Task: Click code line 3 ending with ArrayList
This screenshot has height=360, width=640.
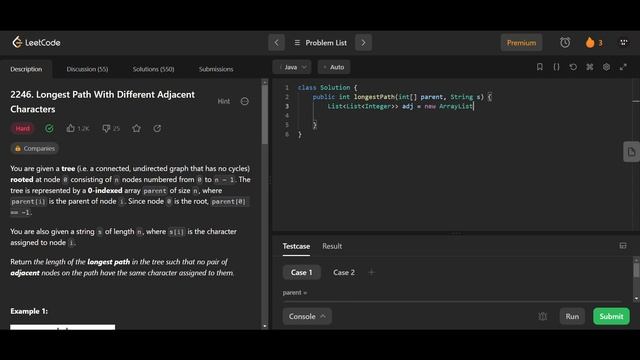Action: pyautogui.click(x=400, y=106)
